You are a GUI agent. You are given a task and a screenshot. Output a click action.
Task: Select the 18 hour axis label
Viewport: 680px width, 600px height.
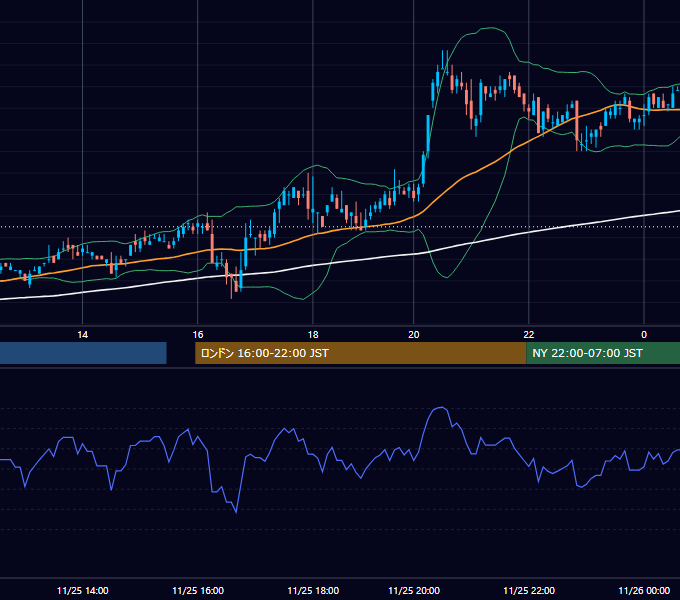click(313, 334)
